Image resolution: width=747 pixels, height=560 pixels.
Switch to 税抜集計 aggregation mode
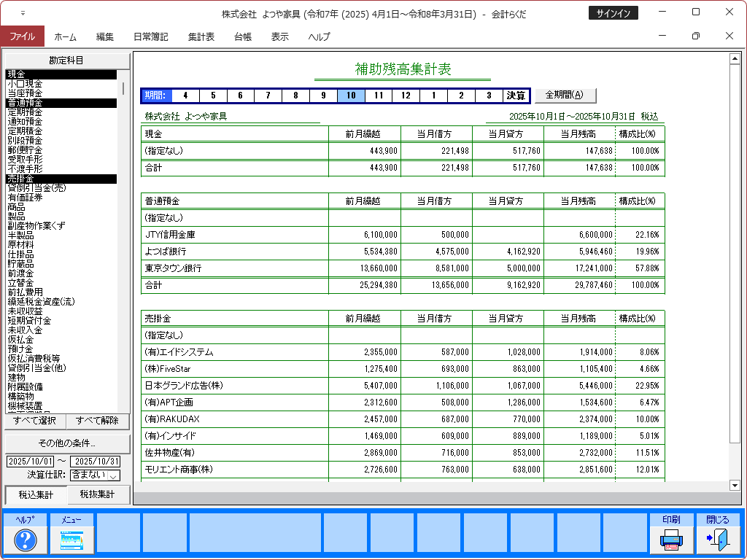98,495
